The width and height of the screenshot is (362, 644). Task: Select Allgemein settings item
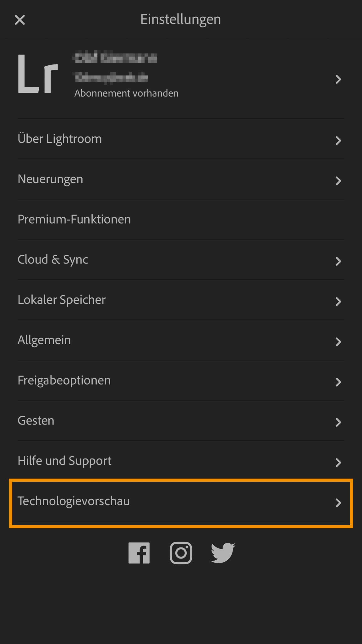[44, 340]
